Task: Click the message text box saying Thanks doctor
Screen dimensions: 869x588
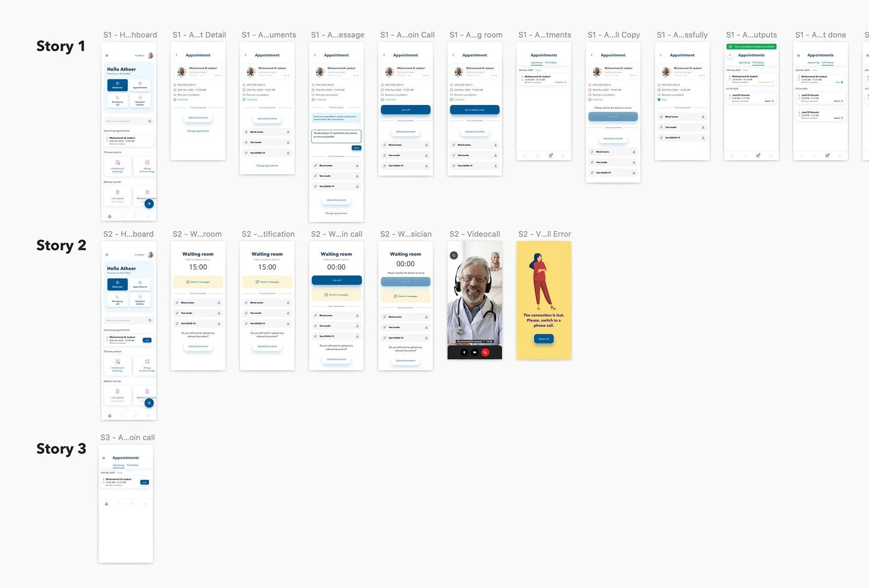Action: [336, 136]
